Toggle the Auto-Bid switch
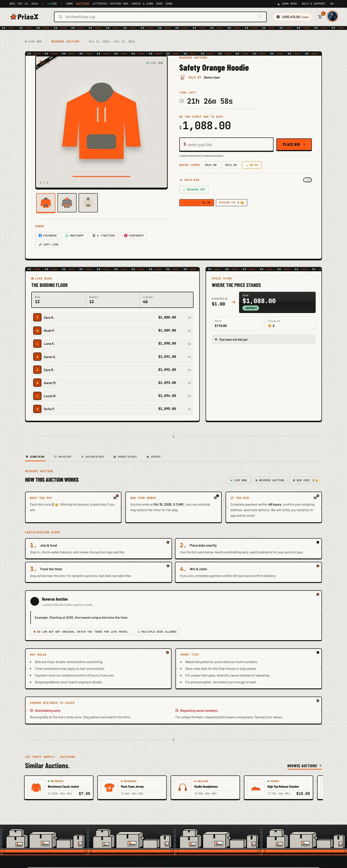Screen dimensions: 347x868 307,180
